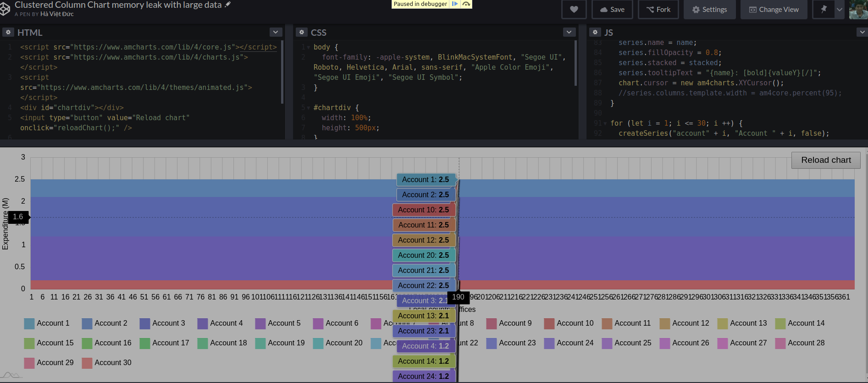Toggle Account 27 legend item

742,343
